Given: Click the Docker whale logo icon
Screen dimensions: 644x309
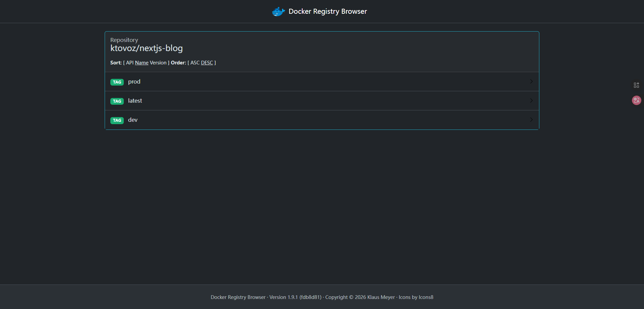Looking at the screenshot, I should tap(278, 11).
